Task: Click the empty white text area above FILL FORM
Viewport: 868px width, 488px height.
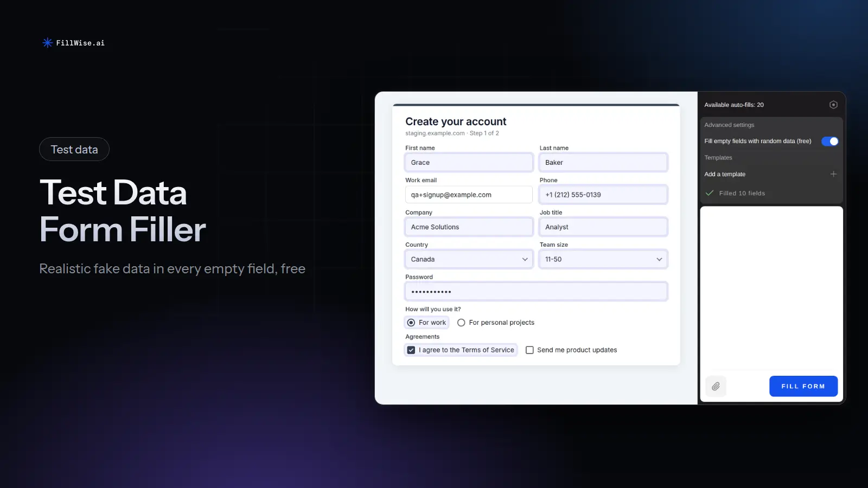Action: coord(771,287)
